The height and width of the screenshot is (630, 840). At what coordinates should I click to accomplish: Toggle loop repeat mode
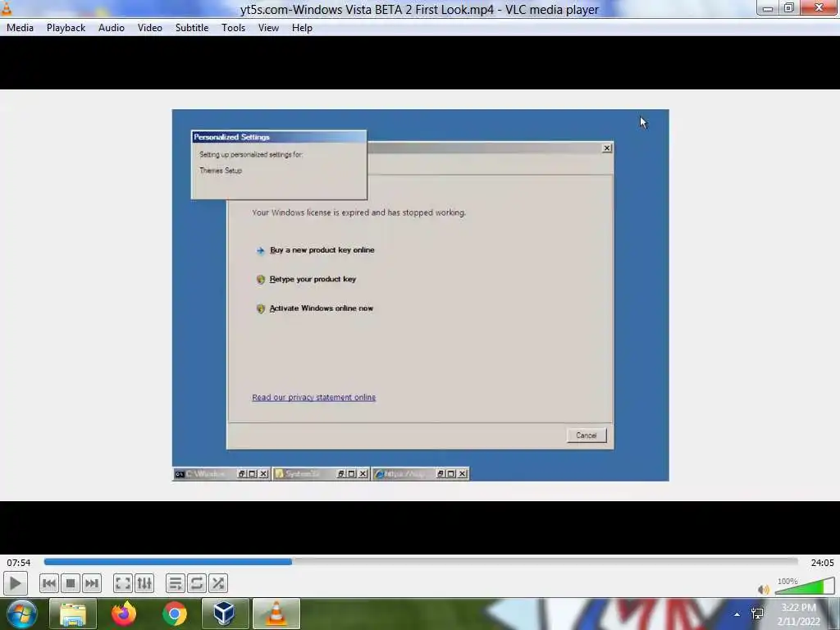tap(197, 583)
